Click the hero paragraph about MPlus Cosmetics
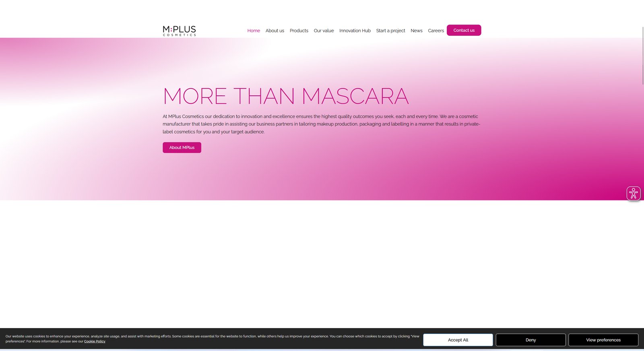This screenshot has width=644, height=351. click(x=321, y=124)
